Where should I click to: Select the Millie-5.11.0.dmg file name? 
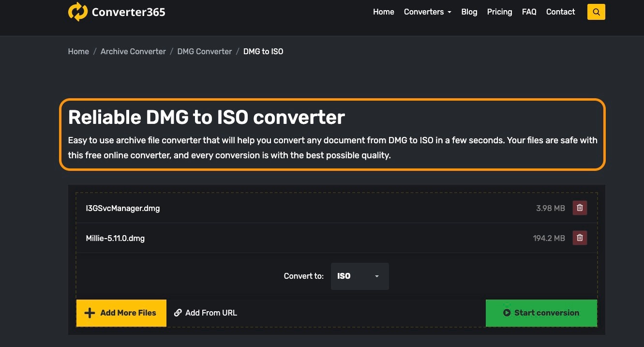pos(115,238)
